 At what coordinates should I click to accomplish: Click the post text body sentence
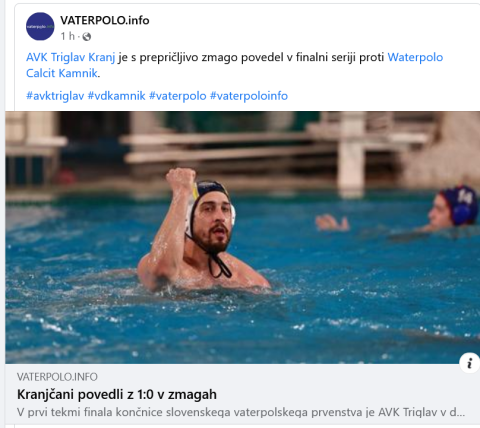pos(234,65)
